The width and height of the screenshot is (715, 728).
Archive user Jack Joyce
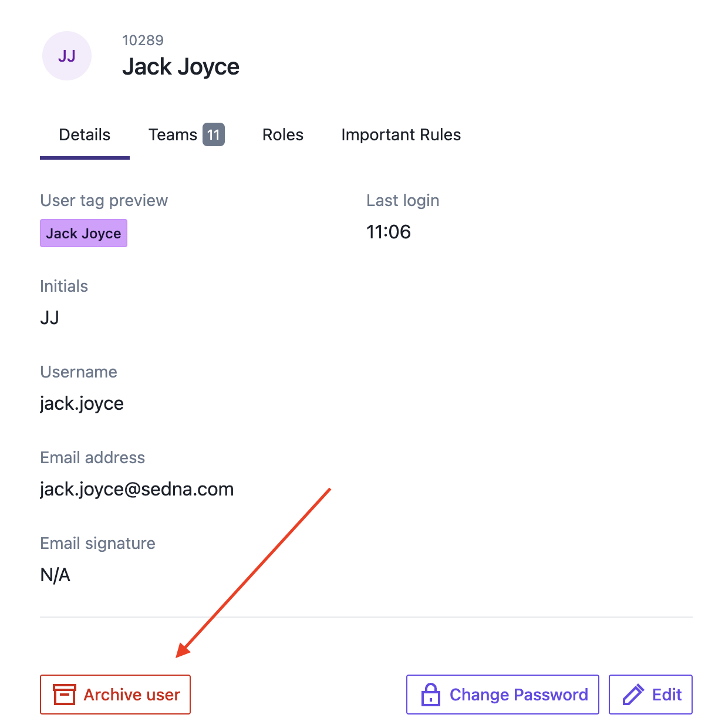[115, 695]
